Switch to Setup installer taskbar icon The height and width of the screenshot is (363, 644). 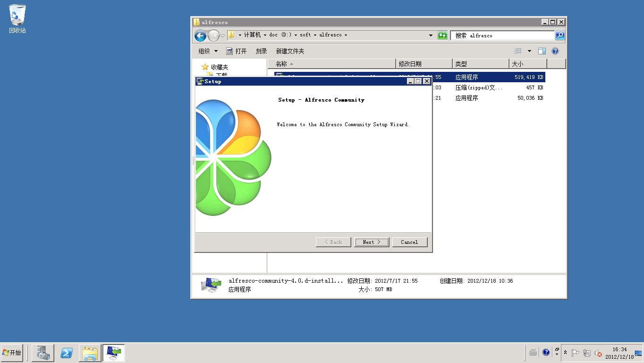tap(114, 353)
